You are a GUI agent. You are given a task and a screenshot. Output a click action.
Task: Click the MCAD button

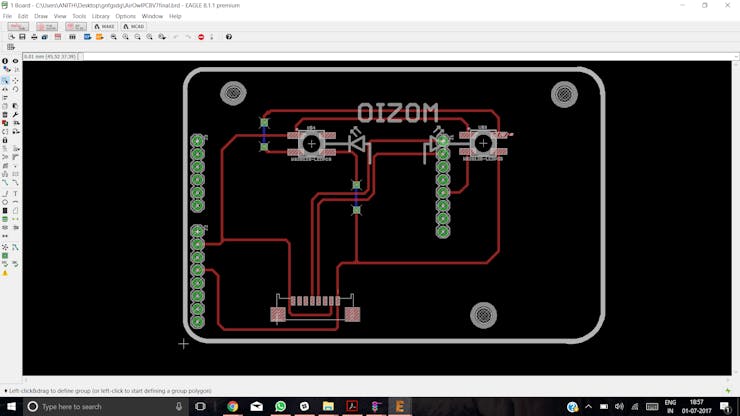[x=134, y=26]
